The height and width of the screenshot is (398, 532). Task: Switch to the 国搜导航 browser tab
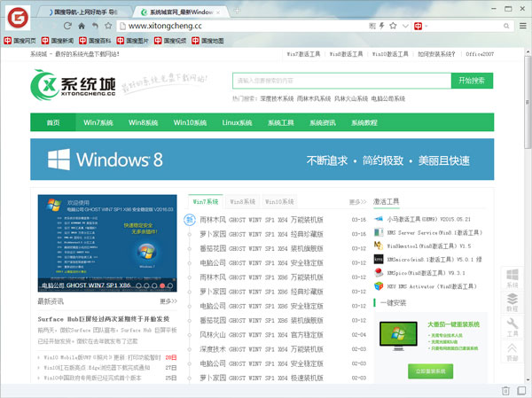click(83, 12)
